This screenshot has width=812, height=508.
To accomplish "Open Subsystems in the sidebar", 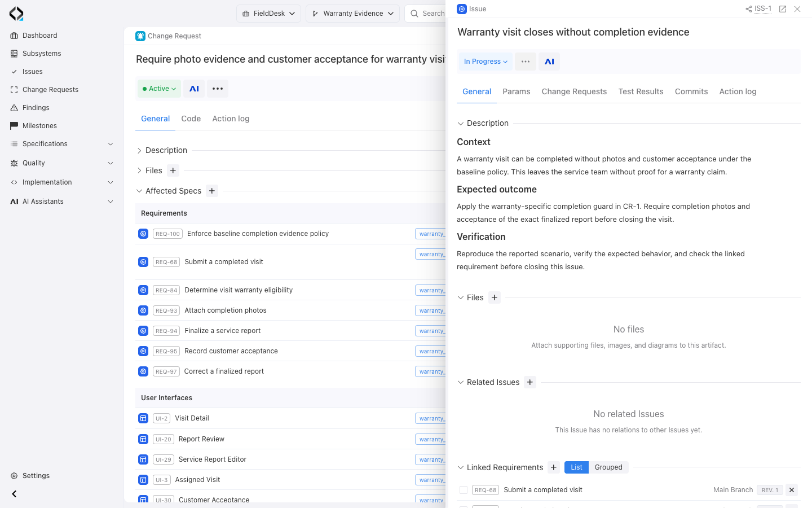I will [x=42, y=54].
